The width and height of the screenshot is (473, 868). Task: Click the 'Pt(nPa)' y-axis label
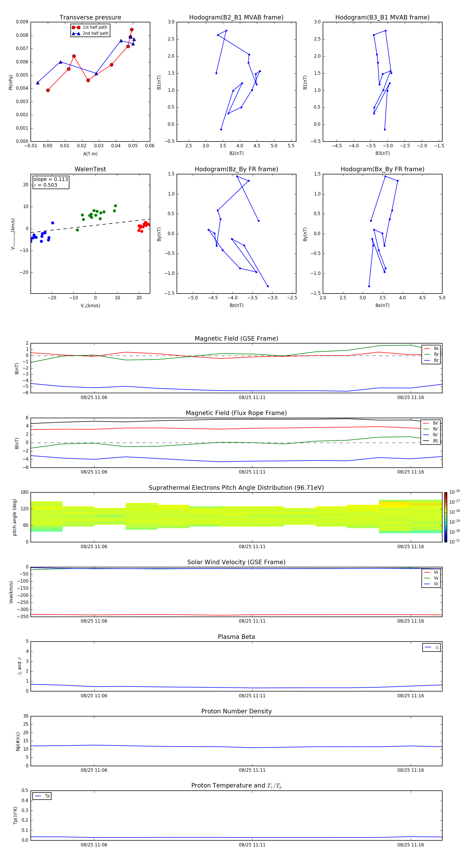11,82
